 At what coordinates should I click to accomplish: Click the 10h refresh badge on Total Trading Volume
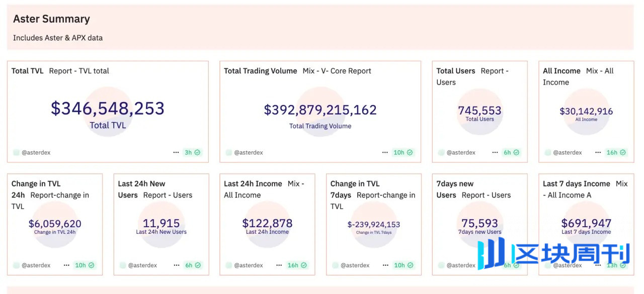pyautogui.click(x=403, y=152)
